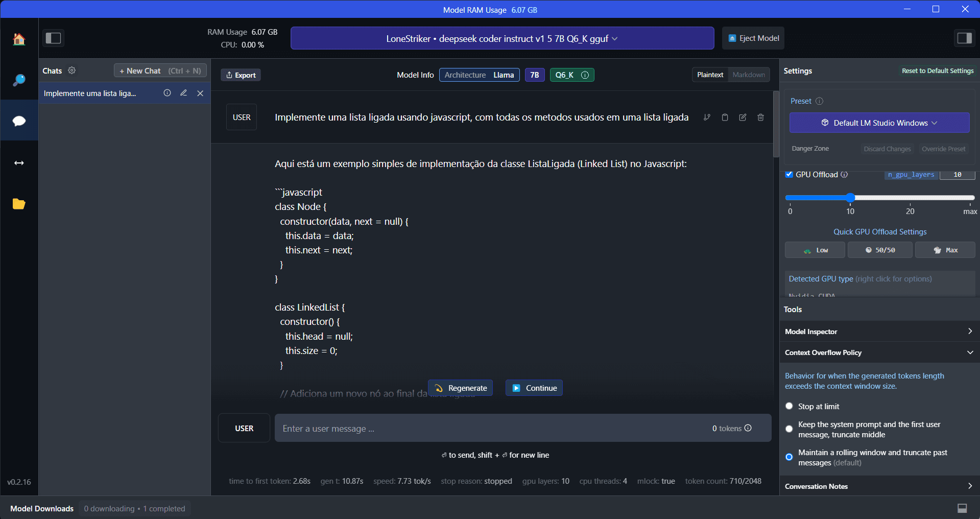The height and width of the screenshot is (519, 980).
Task: Open the Model Downloads tab at bottom
Action: [x=42, y=508]
